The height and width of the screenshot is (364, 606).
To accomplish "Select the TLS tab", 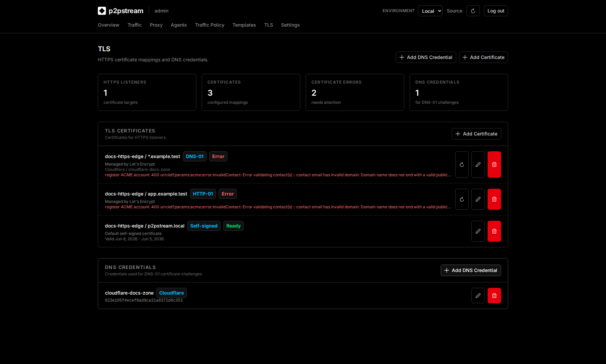I will (x=269, y=25).
